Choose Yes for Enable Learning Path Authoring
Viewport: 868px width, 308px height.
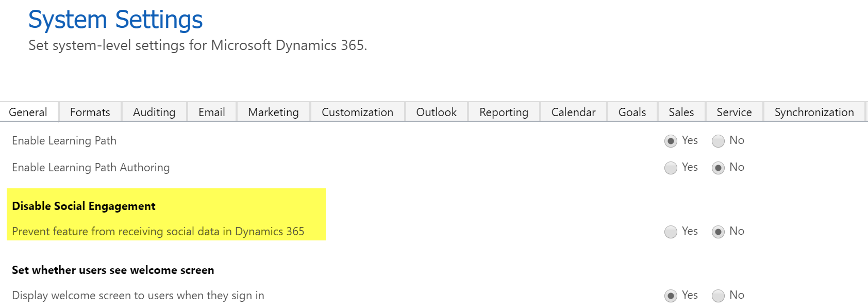671,168
